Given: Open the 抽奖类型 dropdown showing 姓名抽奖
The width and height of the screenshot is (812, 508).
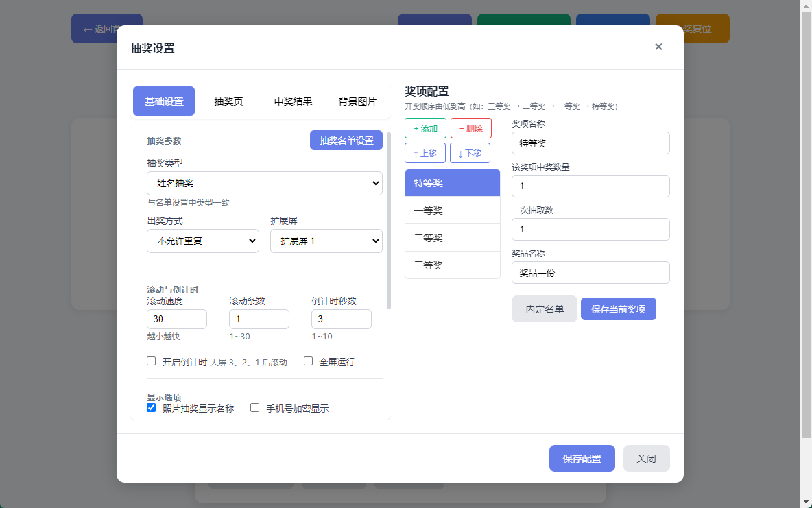Looking at the screenshot, I should (x=265, y=183).
